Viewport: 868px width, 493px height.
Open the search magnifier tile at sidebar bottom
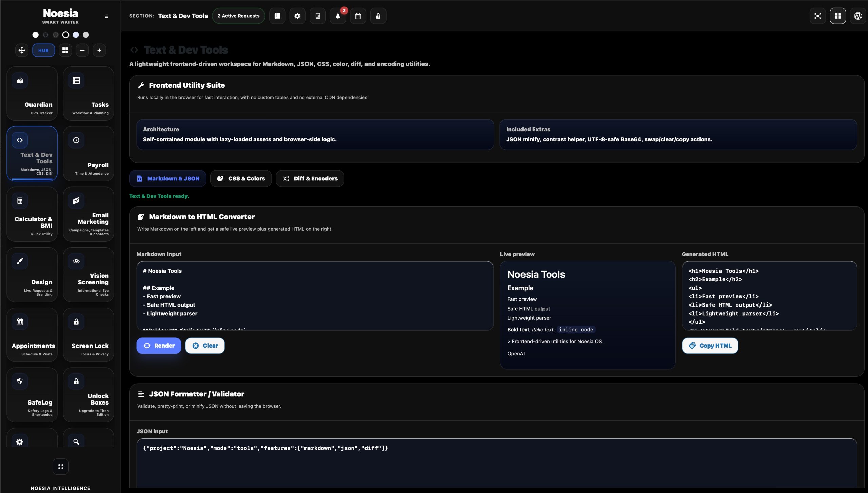[88, 438]
